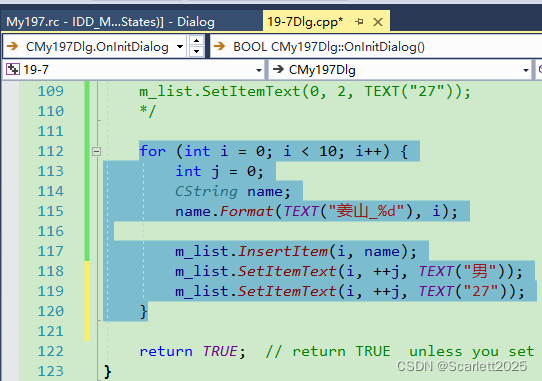Click 'CString' type on line 114
Screen dimensions: 542x381
tap(206, 191)
